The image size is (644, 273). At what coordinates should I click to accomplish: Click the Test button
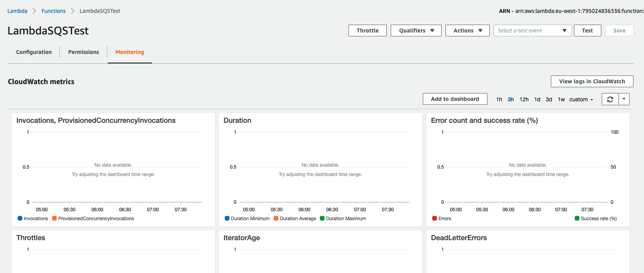click(587, 31)
